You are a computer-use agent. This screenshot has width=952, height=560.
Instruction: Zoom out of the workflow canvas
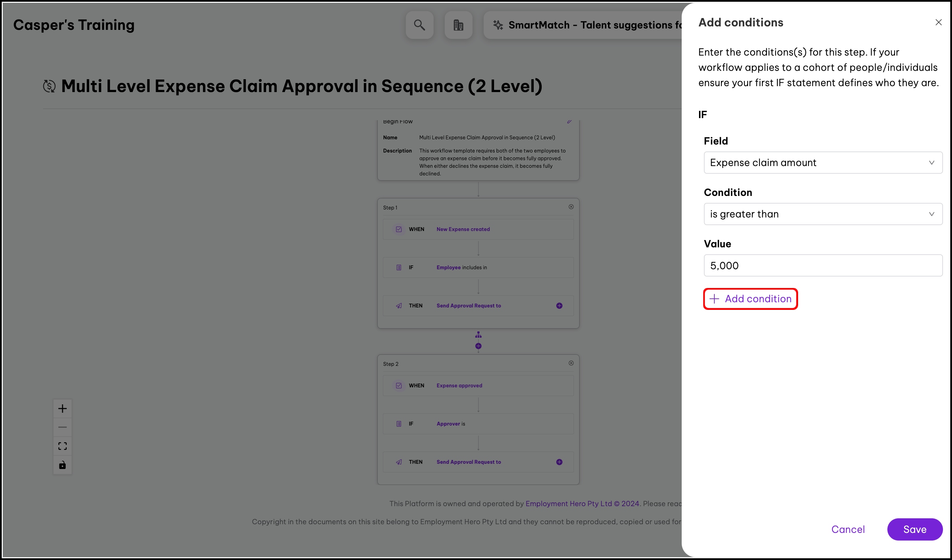pyautogui.click(x=62, y=427)
